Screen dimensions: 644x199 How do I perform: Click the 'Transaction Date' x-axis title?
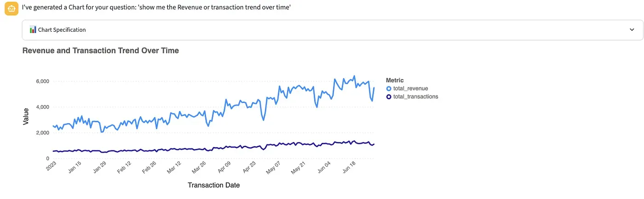tap(213, 185)
